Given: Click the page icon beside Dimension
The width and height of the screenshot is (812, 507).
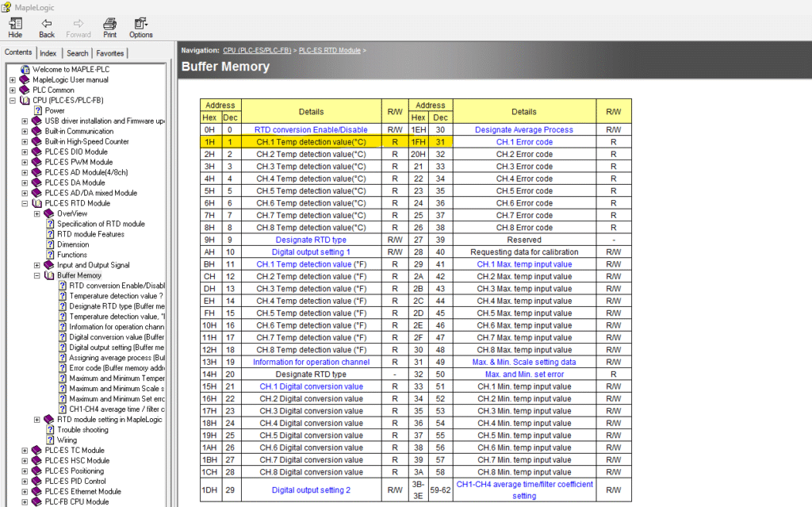Looking at the screenshot, I should click(x=50, y=244).
